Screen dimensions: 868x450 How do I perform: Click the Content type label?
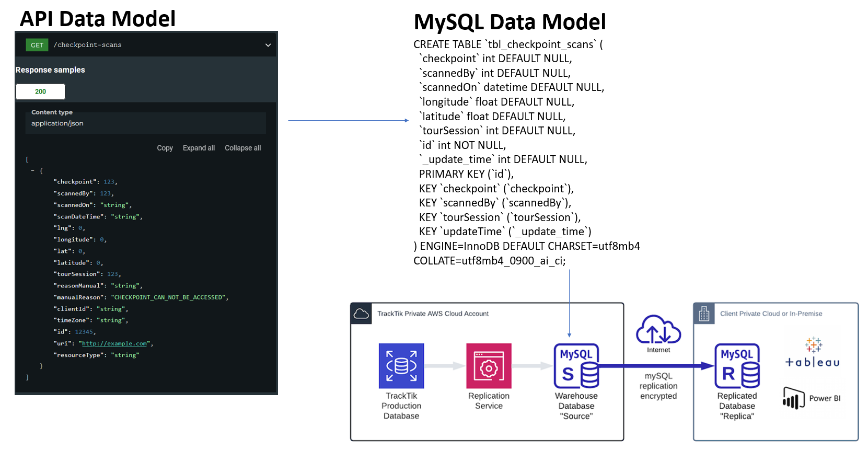click(52, 112)
